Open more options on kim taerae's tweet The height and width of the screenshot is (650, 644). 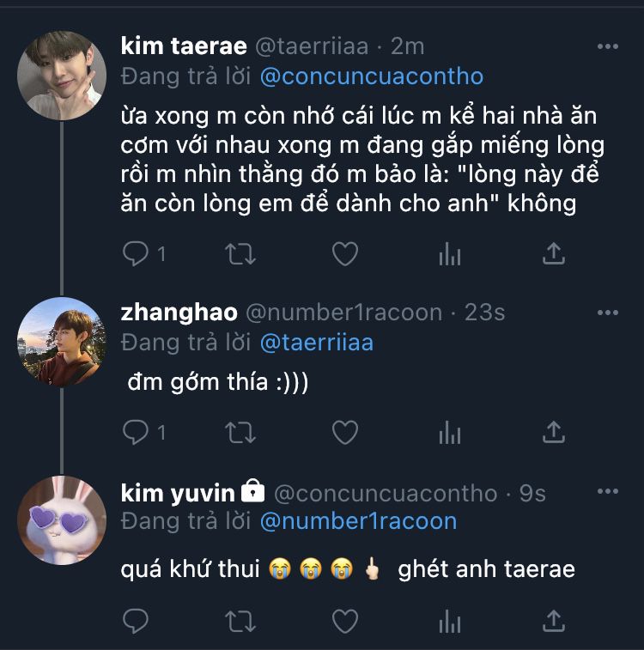tap(607, 46)
